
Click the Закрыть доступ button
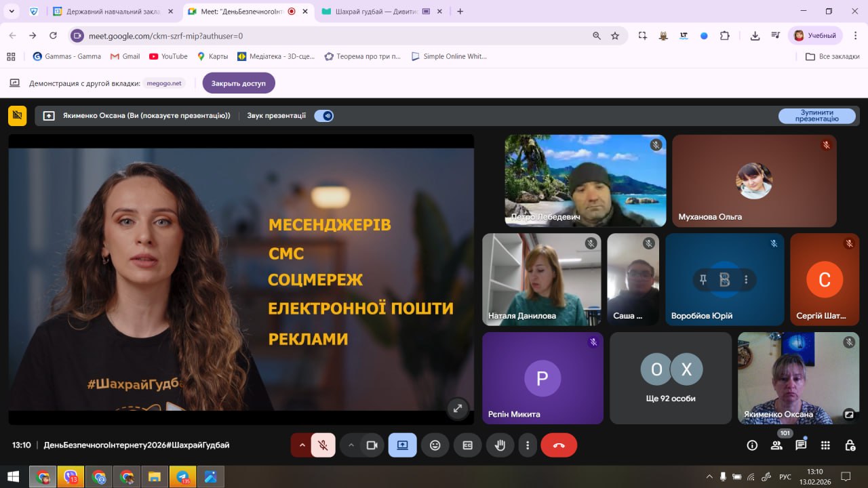[x=239, y=83]
